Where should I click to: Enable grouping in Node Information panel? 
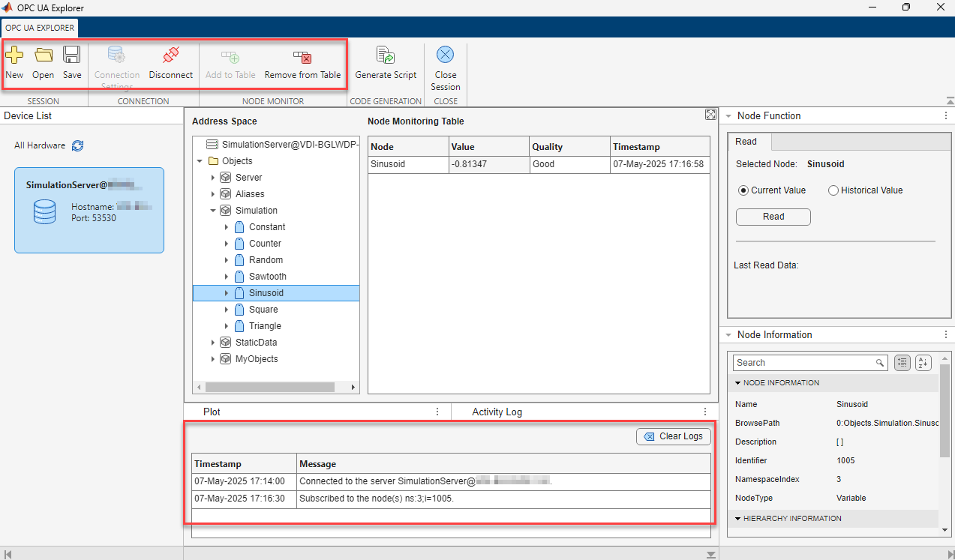point(902,363)
